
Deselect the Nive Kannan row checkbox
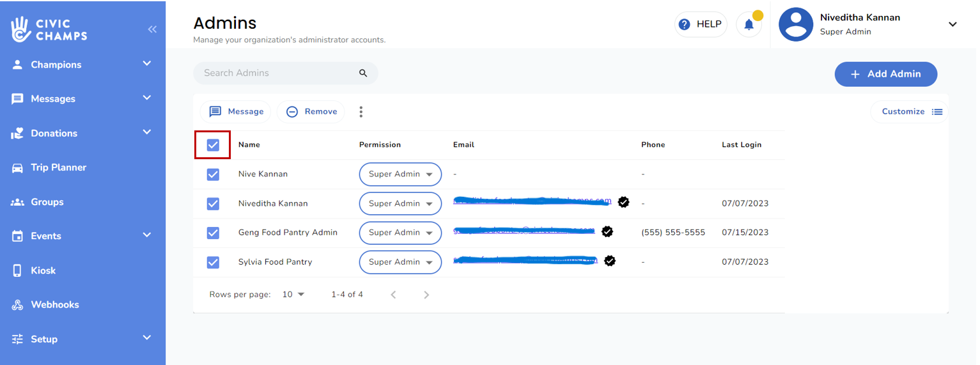[x=213, y=175]
